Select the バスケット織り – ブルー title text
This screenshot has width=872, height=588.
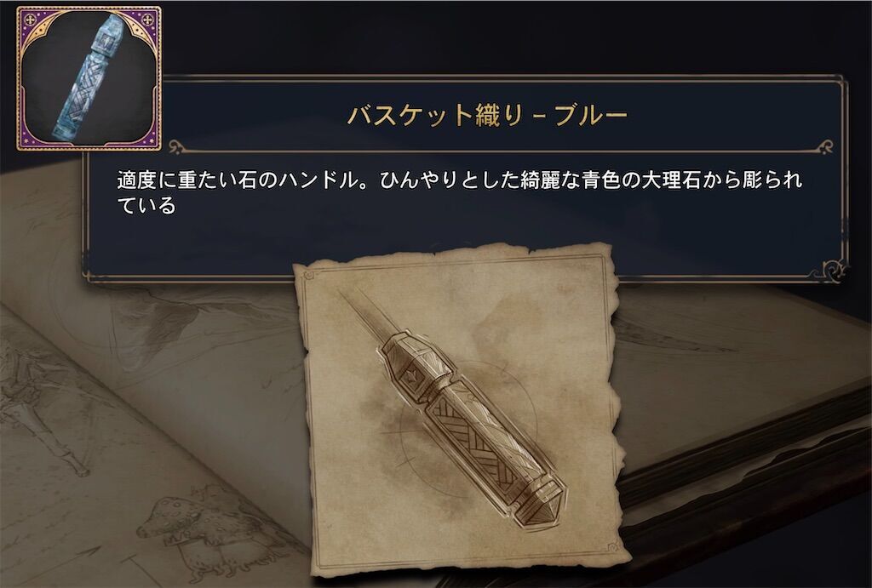487,115
